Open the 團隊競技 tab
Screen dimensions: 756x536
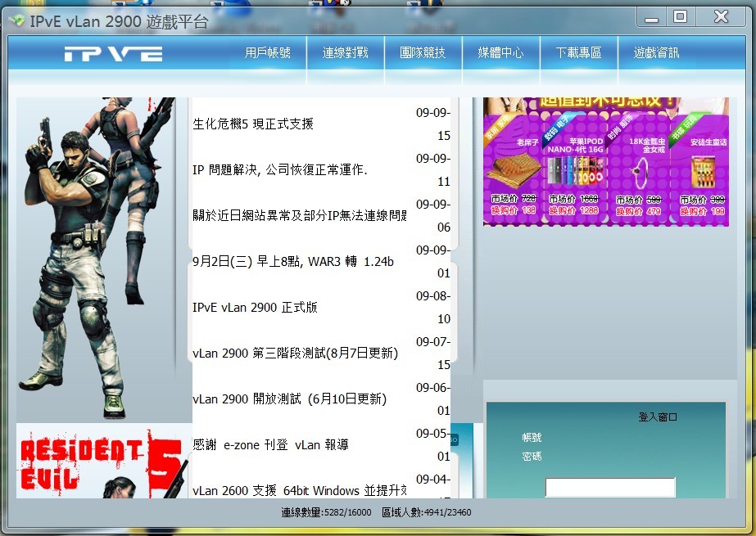[x=423, y=52]
